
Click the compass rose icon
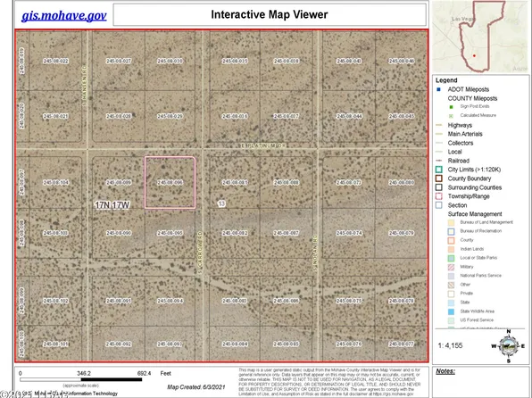click(508, 345)
